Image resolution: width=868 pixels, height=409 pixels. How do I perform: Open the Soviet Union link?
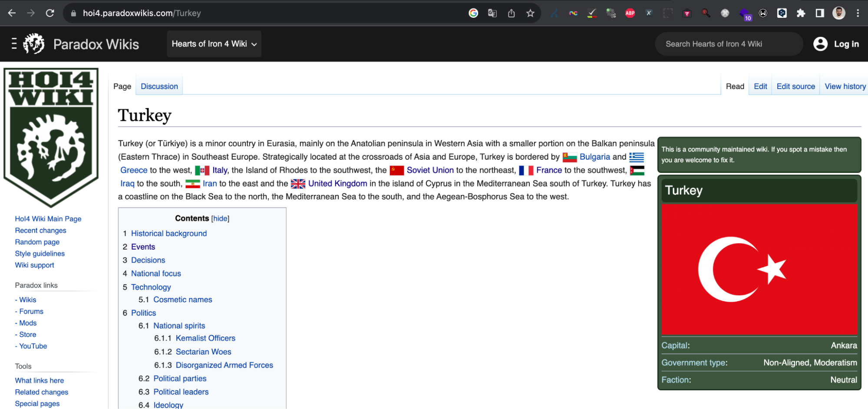(430, 171)
